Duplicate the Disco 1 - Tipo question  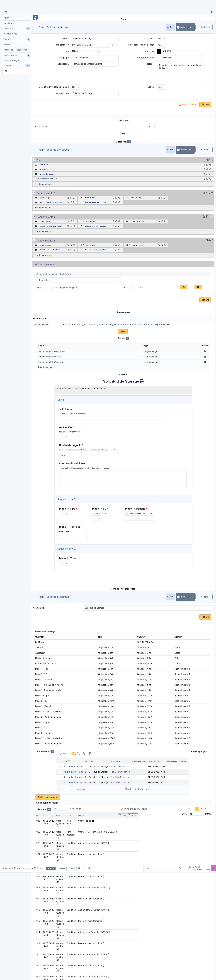click(x=71, y=198)
